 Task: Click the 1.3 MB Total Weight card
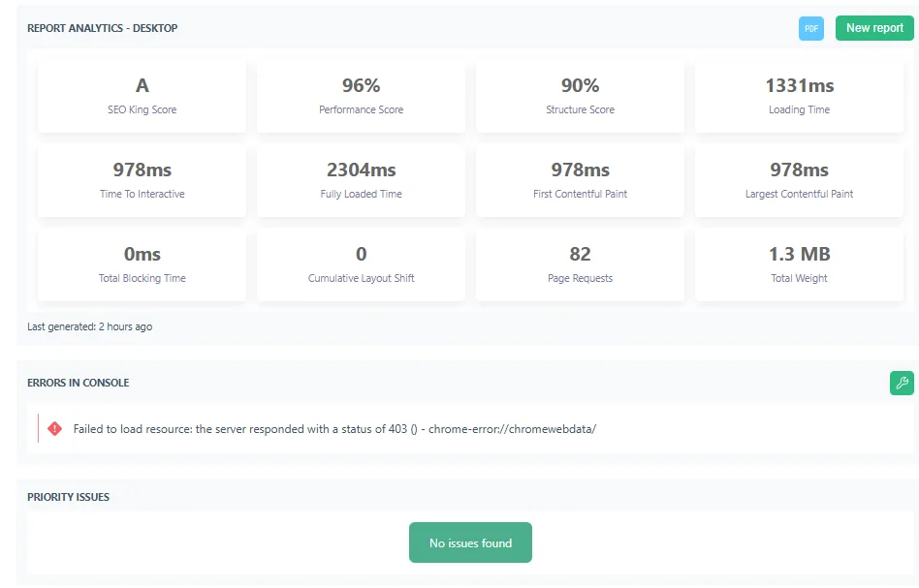pyautogui.click(x=798, y=264)
